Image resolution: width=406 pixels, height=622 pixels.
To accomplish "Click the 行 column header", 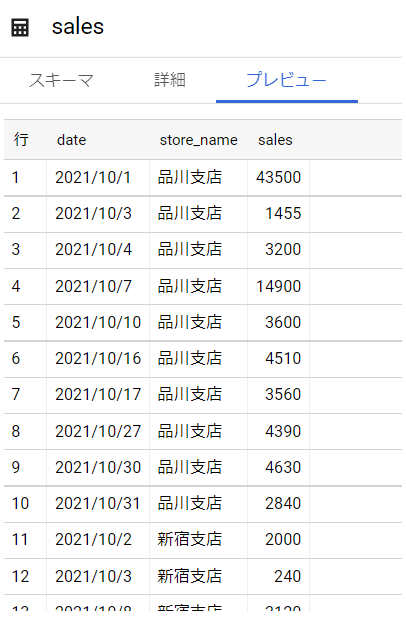I will [x=21, y=140].
